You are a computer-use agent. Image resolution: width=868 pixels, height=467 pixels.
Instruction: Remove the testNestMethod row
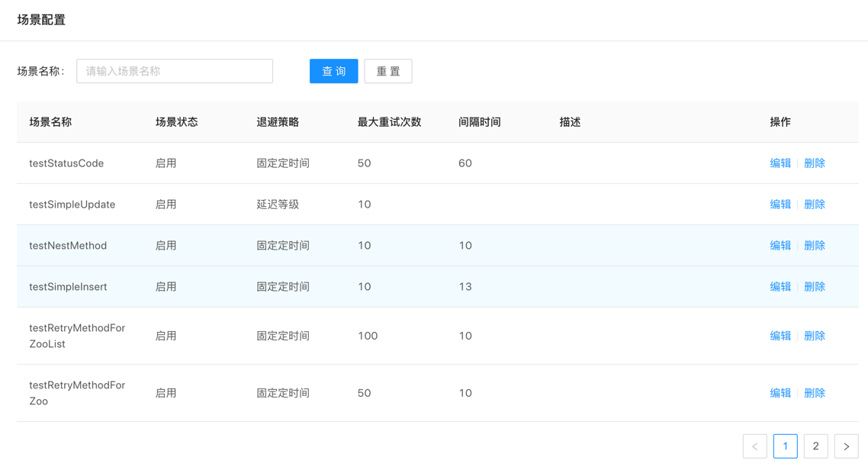tap(814, 246)
